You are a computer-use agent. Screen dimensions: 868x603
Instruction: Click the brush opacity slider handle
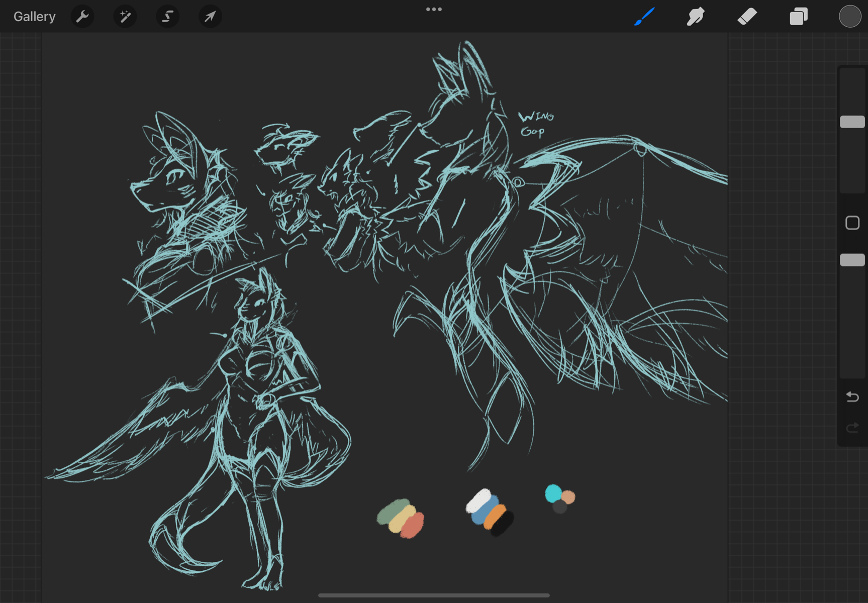click(x=852, y=260)
